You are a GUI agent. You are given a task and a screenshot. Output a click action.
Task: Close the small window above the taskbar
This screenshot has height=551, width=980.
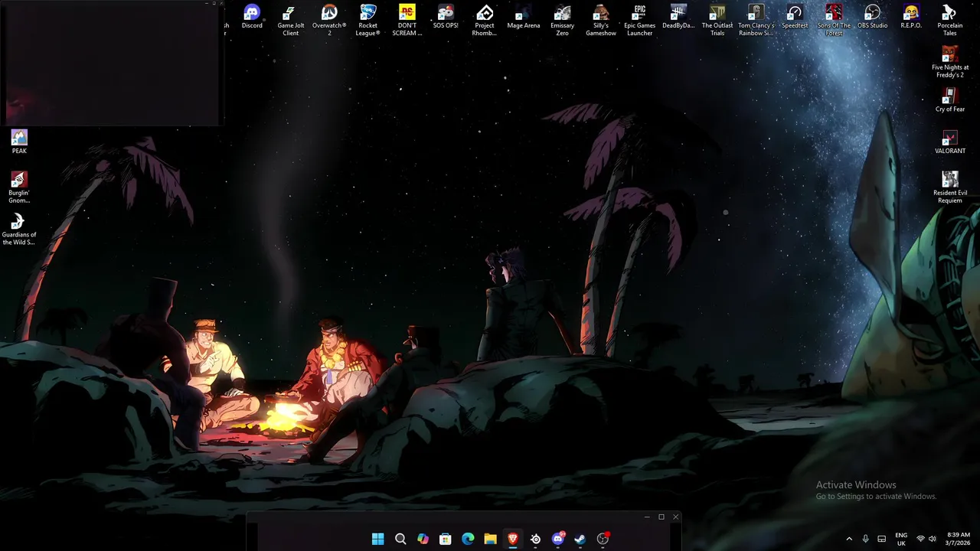pos(675,517)
